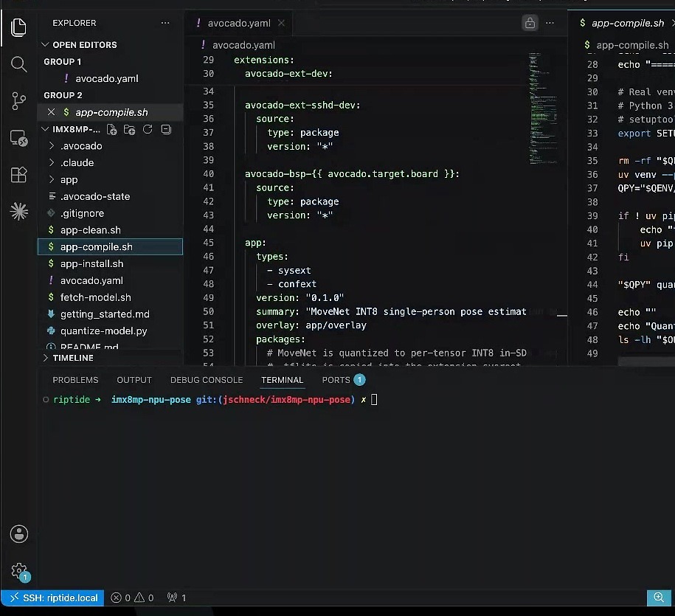This screenshot has height=616, width=675.
Task: Open the Manage gear icon
Action: (x=19, y=572)
